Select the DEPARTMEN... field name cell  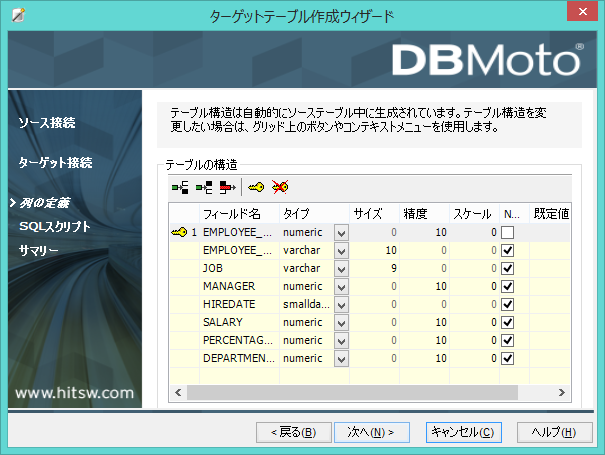[x=239, y=359]
